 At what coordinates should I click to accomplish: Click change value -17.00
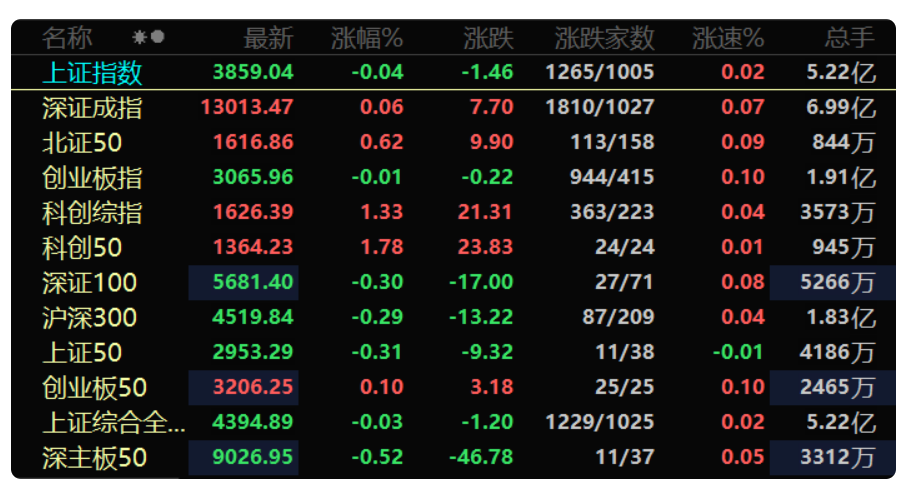(481, 282)
